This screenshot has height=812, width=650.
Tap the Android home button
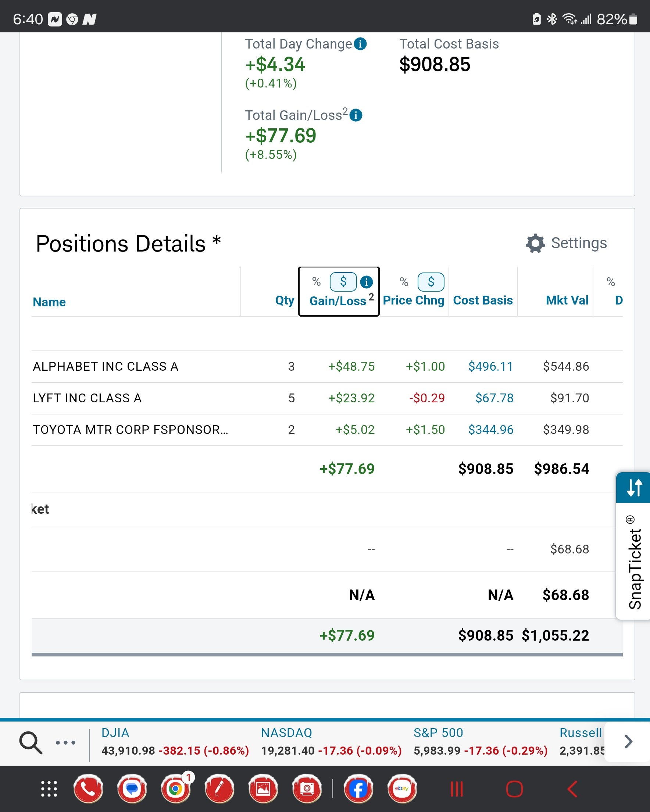coord(514,789)
